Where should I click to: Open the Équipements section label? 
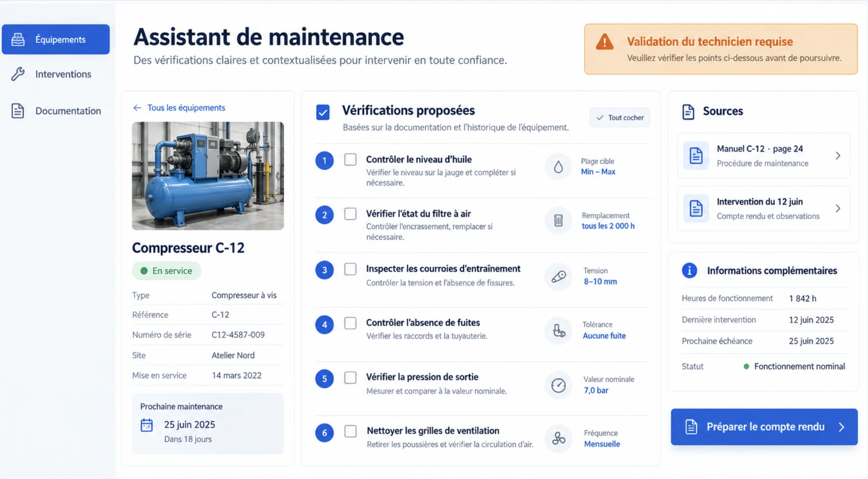tap(60, 40)
